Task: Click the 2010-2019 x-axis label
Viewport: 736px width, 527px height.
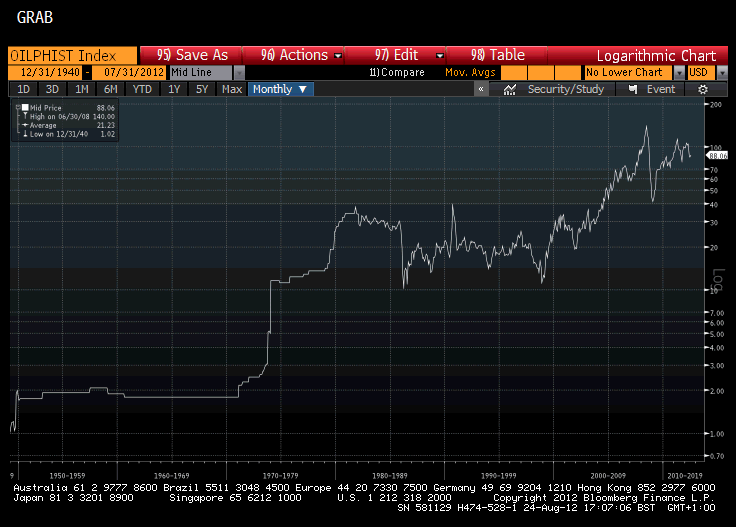Action: [x=685, y=475]
